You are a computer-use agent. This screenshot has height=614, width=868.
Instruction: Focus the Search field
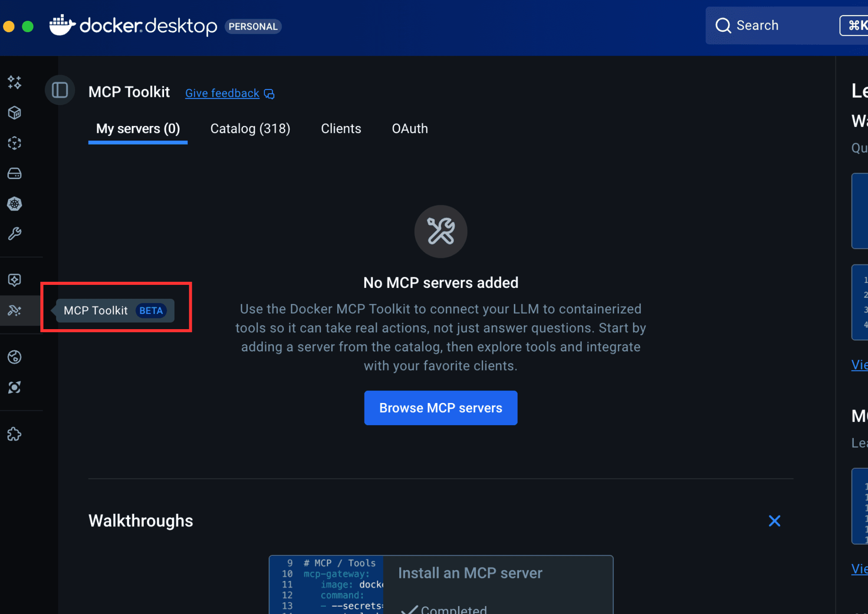[786, 25]
